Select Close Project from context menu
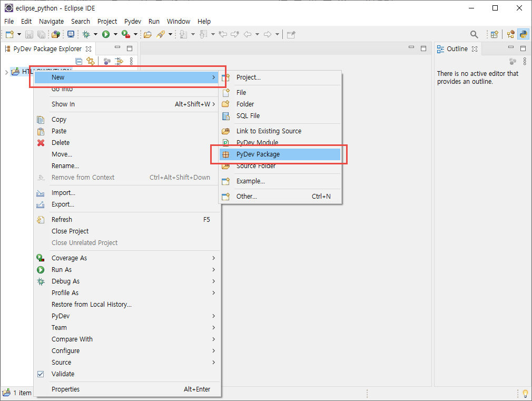 127,231
